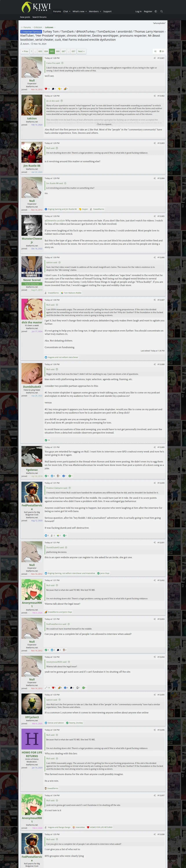Open Jim Rustle 88's avatar thumbnail

tap(32, 152)
